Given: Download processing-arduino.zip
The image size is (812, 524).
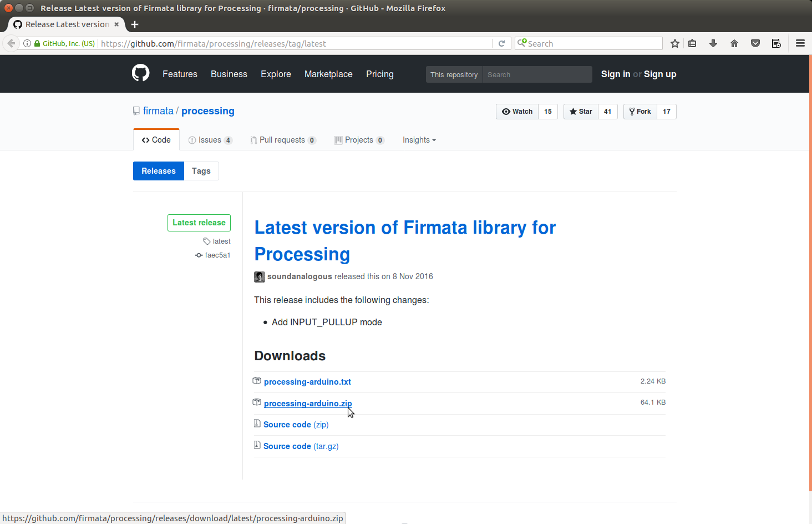Looking at the screenshot, I should (307, 403).
